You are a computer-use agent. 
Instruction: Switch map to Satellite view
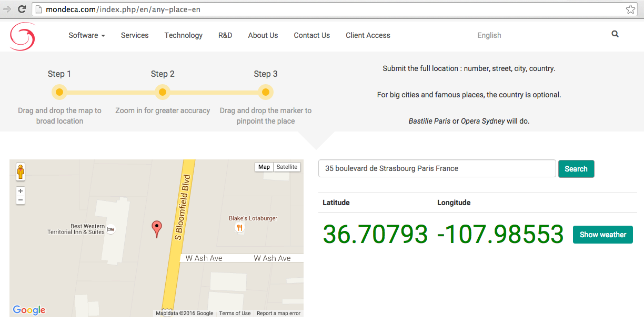(287, 167)
